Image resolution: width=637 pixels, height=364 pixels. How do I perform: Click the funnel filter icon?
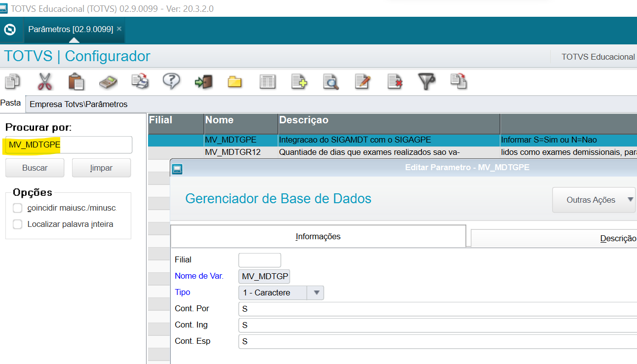(427, 81)
